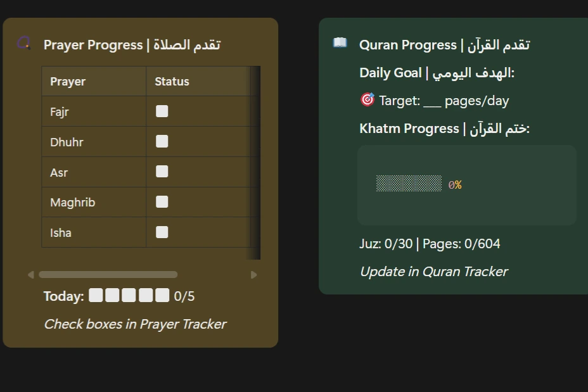Image resolution: width=588 pixels, height=392 pixels.
Task: Select the dartboard Target icon
Action: pos(367,100)
